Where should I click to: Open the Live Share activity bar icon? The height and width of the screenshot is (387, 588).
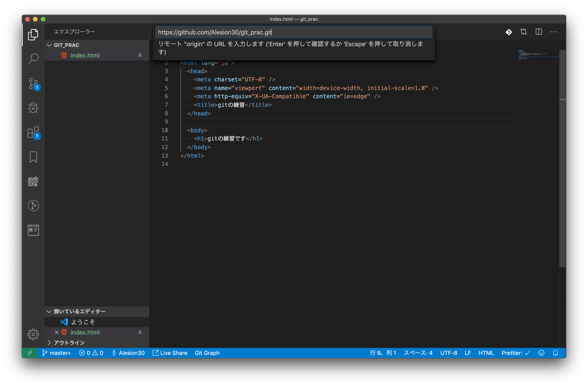click(x=33, y=181)
